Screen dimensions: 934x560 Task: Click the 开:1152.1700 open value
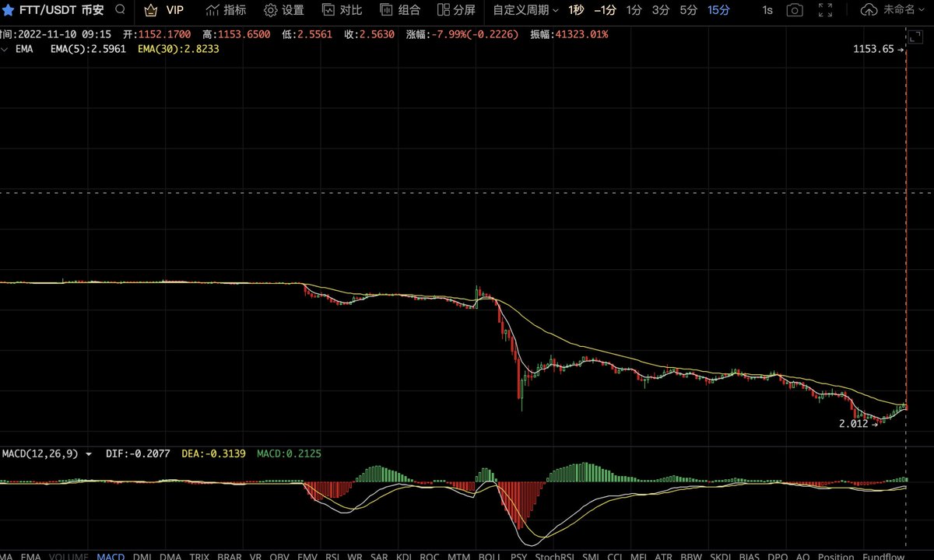pos(156,35)
